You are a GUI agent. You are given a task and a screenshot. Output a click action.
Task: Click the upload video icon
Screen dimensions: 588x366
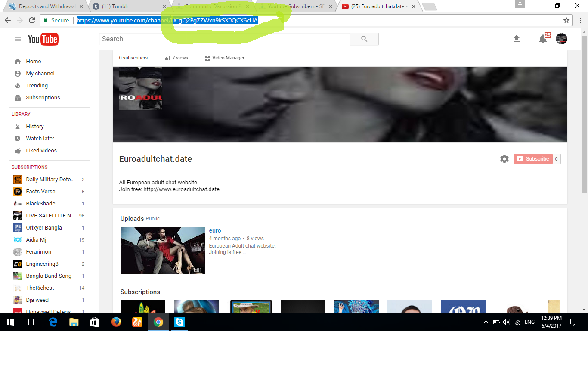point(517,39)
